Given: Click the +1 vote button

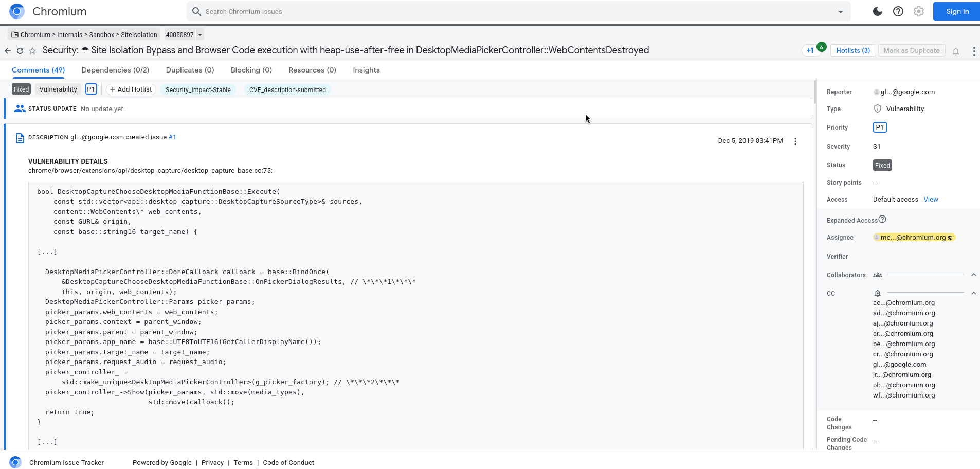Looking at the screenshot, I should click(810, 50).
